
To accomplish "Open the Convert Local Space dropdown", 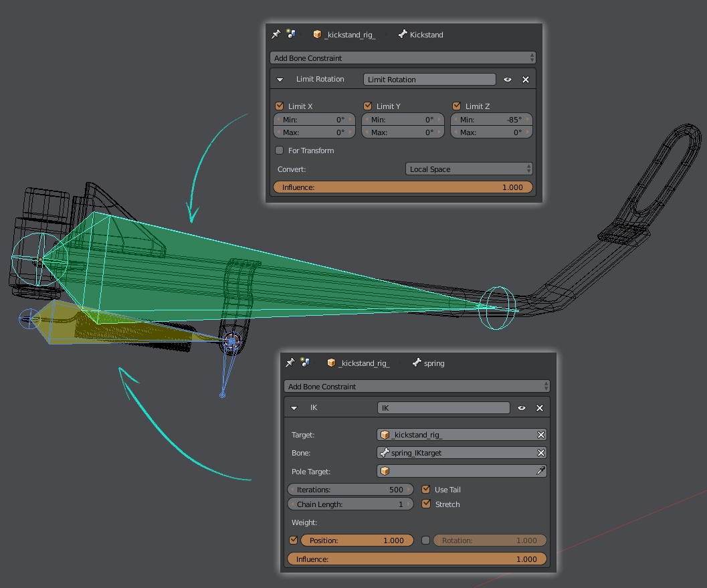I will click(x=469, y=169).
